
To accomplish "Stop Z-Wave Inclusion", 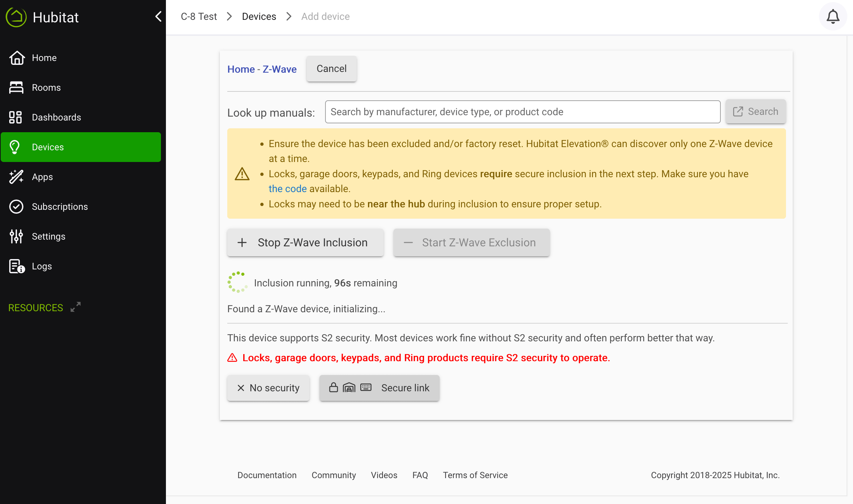I will click(x=305, y=242).
